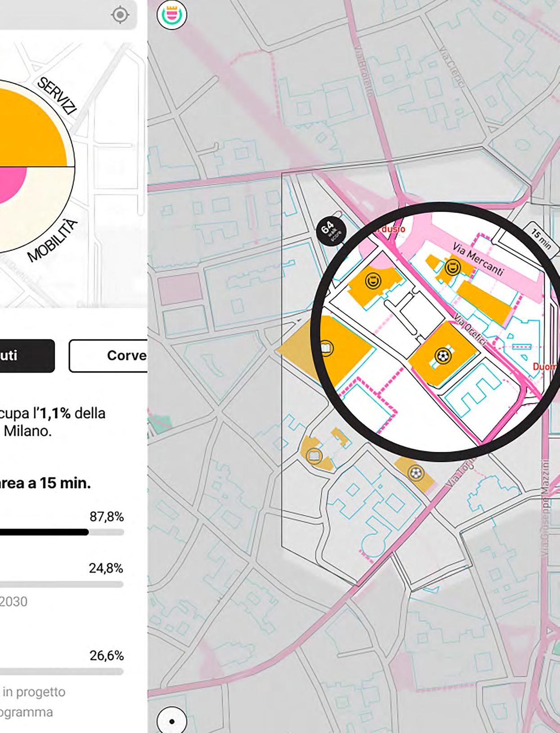Click the 1,1% statistic text
The image size is (560, 733).
coord(55,413)
